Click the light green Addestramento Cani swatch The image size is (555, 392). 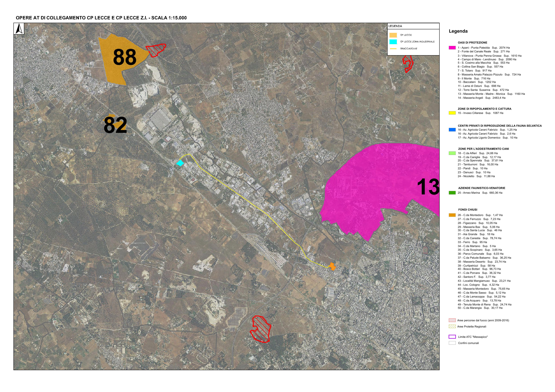tap(452, 153)
